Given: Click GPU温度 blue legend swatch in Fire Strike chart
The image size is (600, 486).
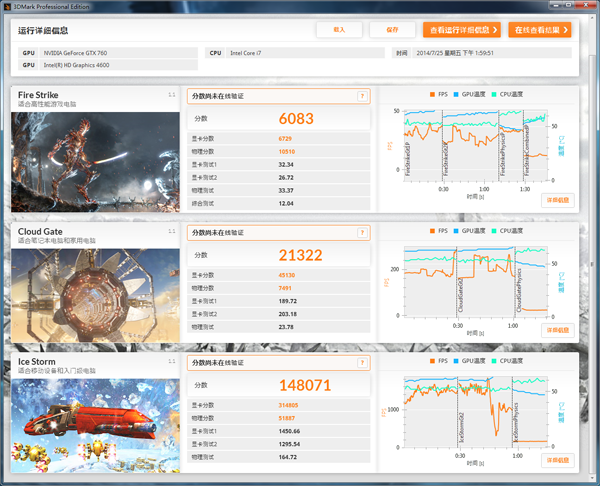Looking at the screenshot, I should (x=456, y=94).
